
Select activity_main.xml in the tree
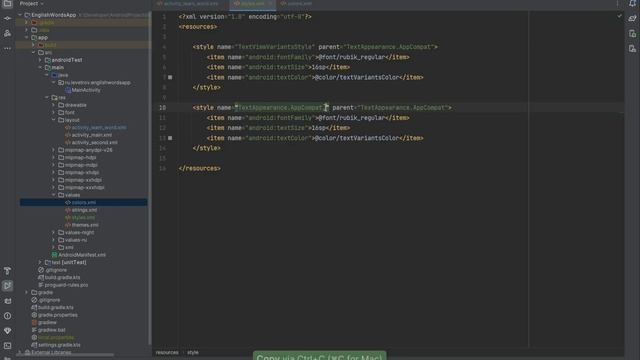[x=91, y=135]
